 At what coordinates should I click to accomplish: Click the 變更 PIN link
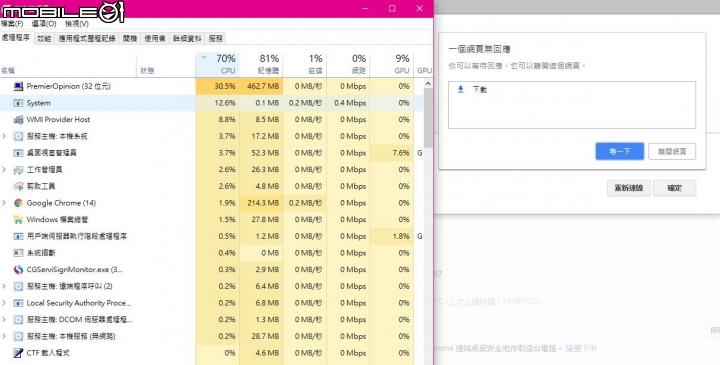coord(581,348)
